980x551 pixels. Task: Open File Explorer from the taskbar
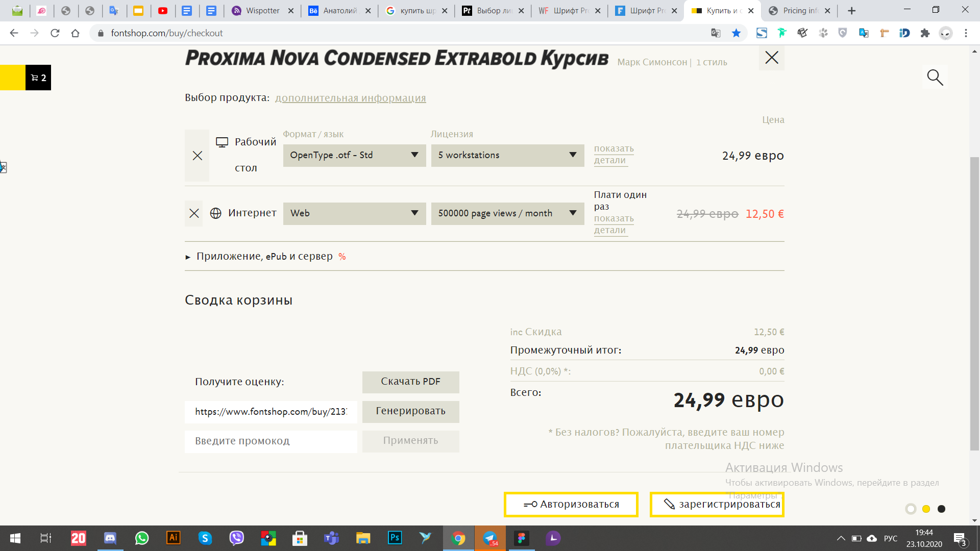click(363, 538)
